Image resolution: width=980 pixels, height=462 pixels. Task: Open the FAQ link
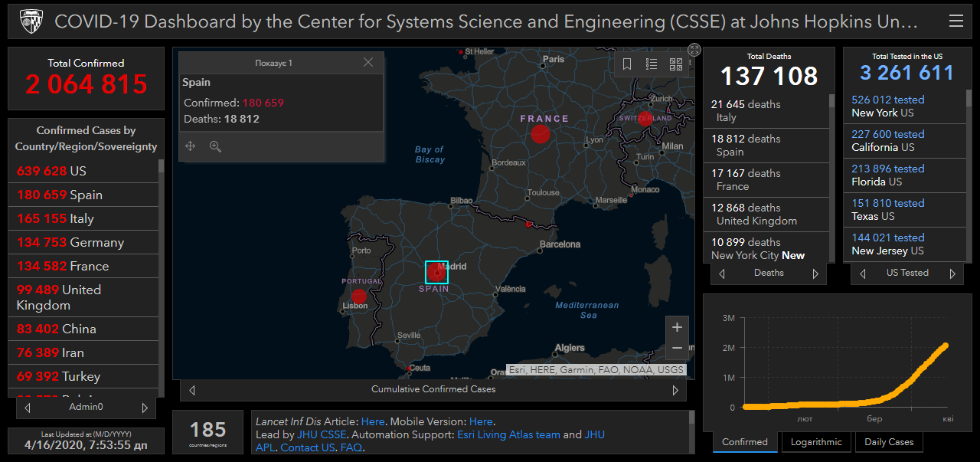[351, 447]
